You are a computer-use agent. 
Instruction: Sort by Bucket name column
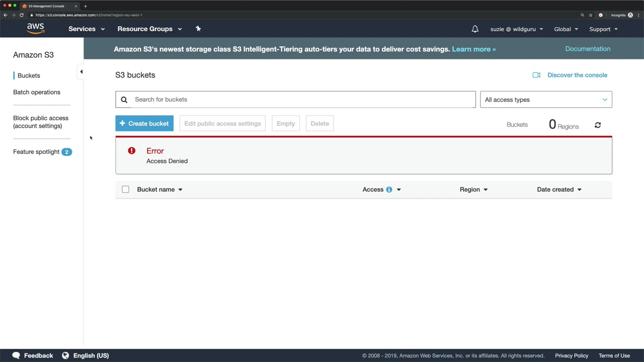point(159,190)
